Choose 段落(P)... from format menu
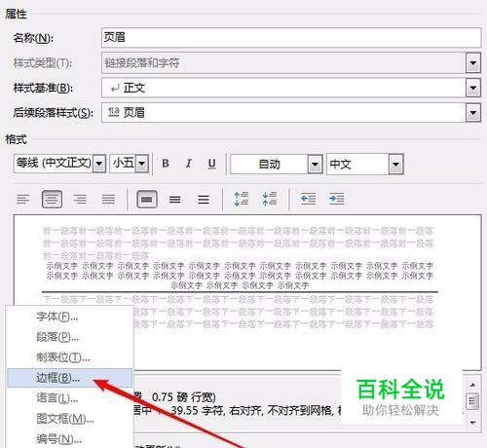 coord(70,337)
